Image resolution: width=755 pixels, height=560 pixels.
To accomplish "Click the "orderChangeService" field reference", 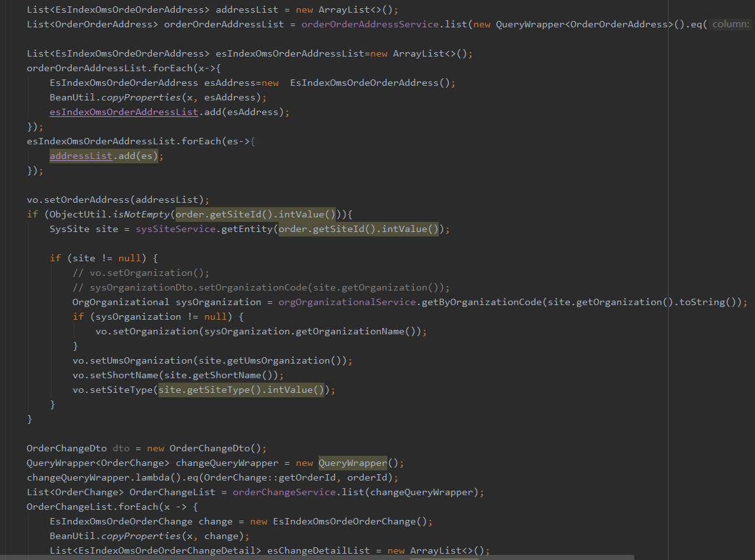I will [x=284, y=492].
